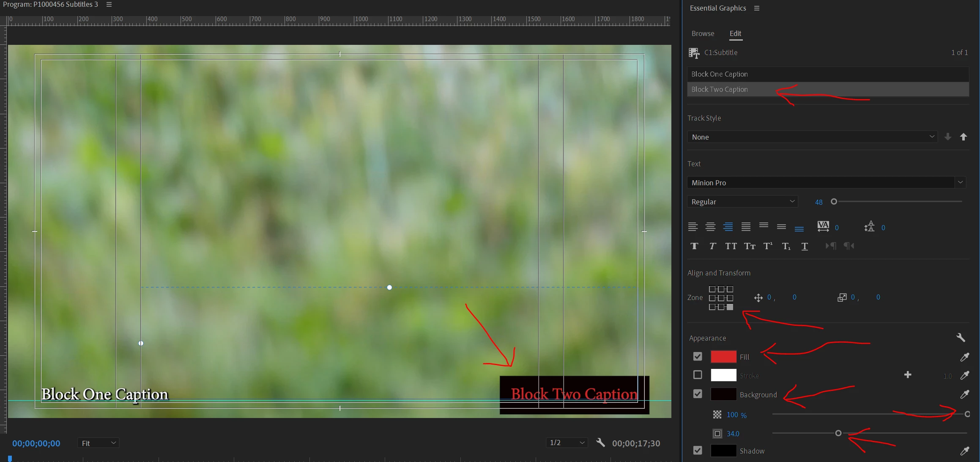The height and width of the screenshot is (462, 980).
Task: Open the Fit zoom level dropdown
Action: pyautogui.click(x=99, y=443)
